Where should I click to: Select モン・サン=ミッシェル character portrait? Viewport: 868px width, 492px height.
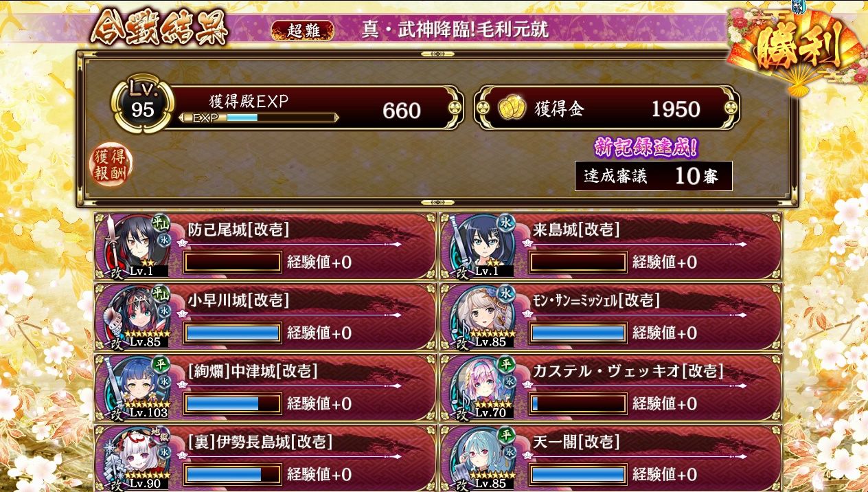481,316
